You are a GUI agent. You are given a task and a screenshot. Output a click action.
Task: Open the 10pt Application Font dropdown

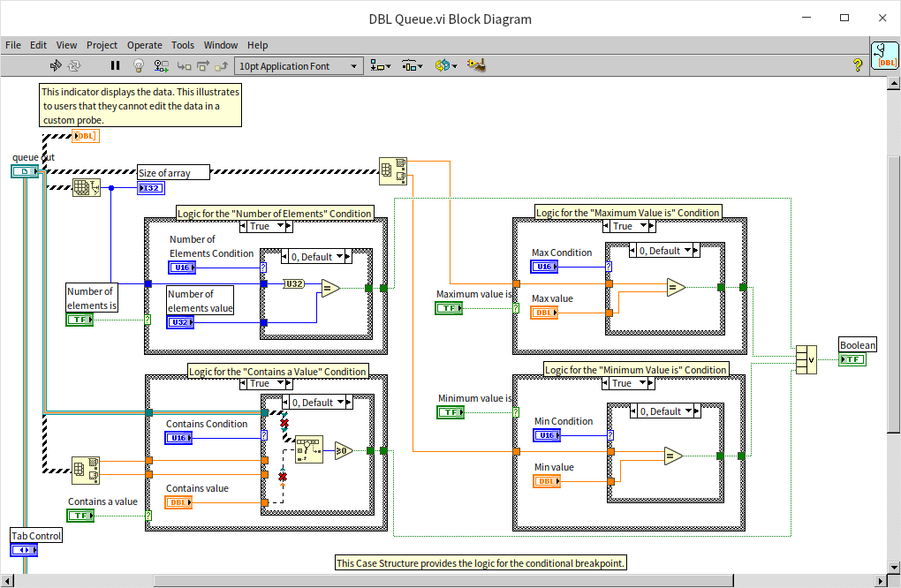point(299,66)
